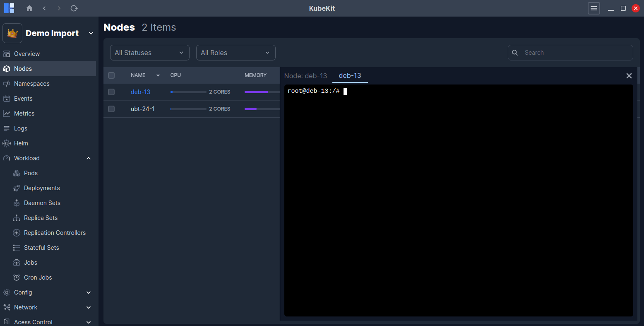Open the Events view
The height and width of the screenshot is (326, 644).
[24, 98]
